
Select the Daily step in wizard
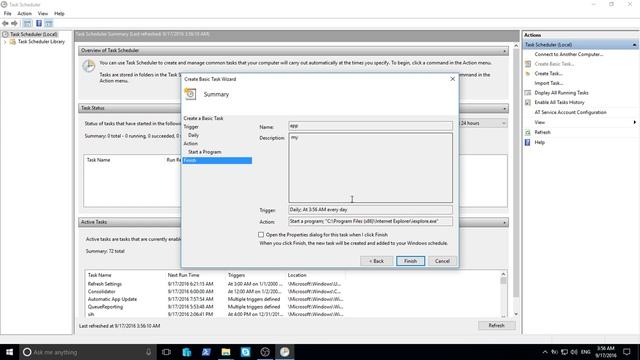pyautogui.click(x=193, y=135)
